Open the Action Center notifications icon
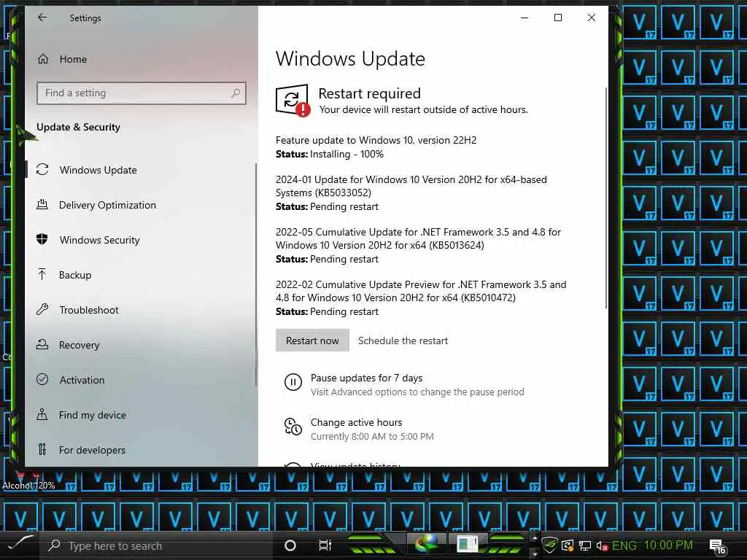 (717, 546)
